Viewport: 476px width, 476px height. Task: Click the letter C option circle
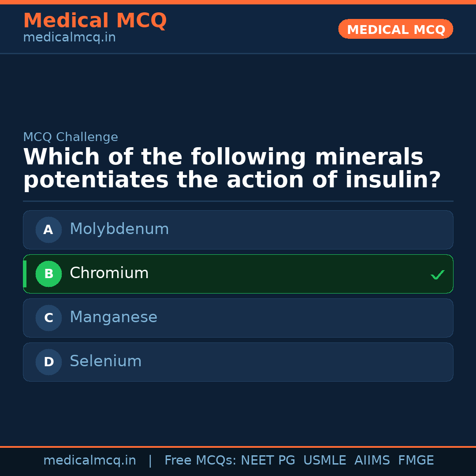point(48,318)
